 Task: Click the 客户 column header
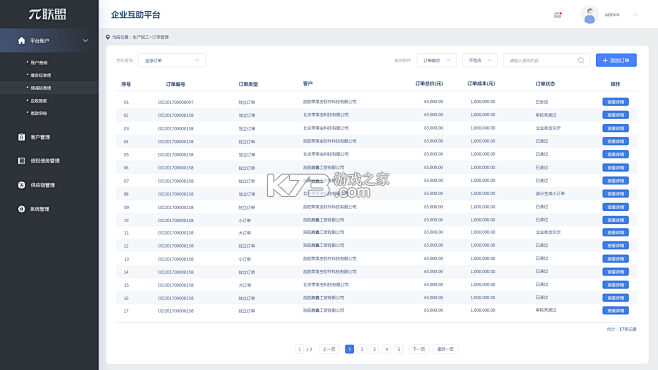pyautogui.click(x=308, y=84)
